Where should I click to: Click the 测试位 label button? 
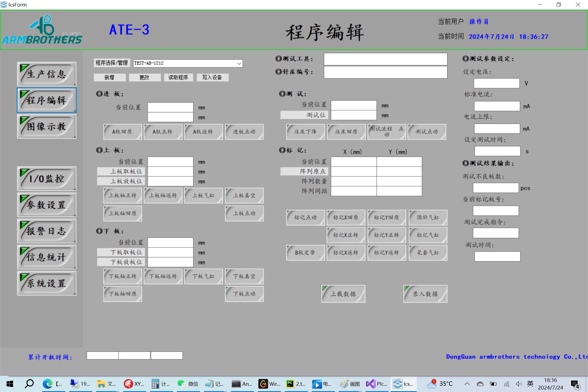click(304, 115)
